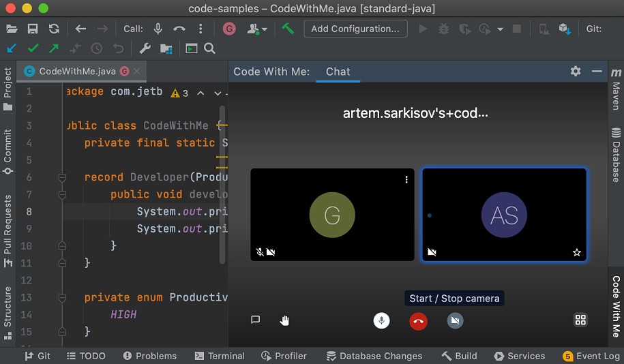Click the Git commit checkmark icon
Screen dimensions: 624x364
click(x=33, y=48)
